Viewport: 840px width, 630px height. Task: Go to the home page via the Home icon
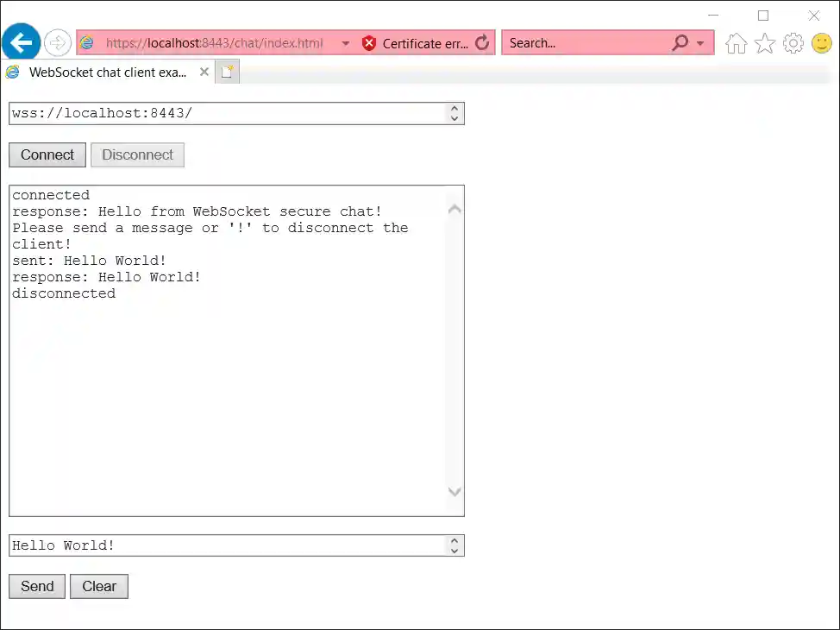(x=736, y=42)
